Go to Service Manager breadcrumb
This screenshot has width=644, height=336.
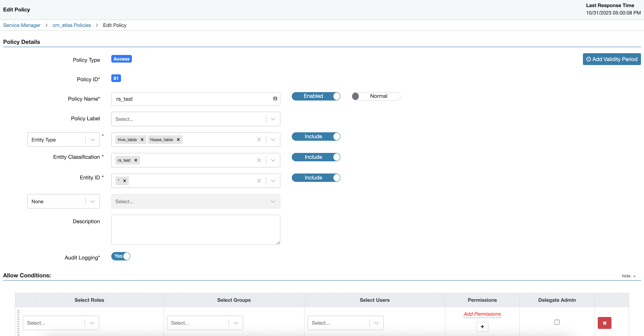22,25
